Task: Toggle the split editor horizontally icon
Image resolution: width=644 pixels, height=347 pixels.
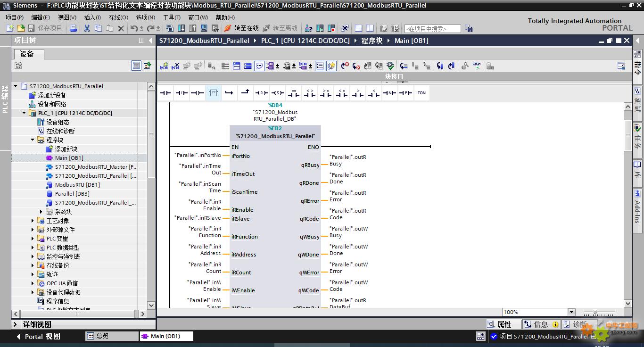Action: click(359, 28)
